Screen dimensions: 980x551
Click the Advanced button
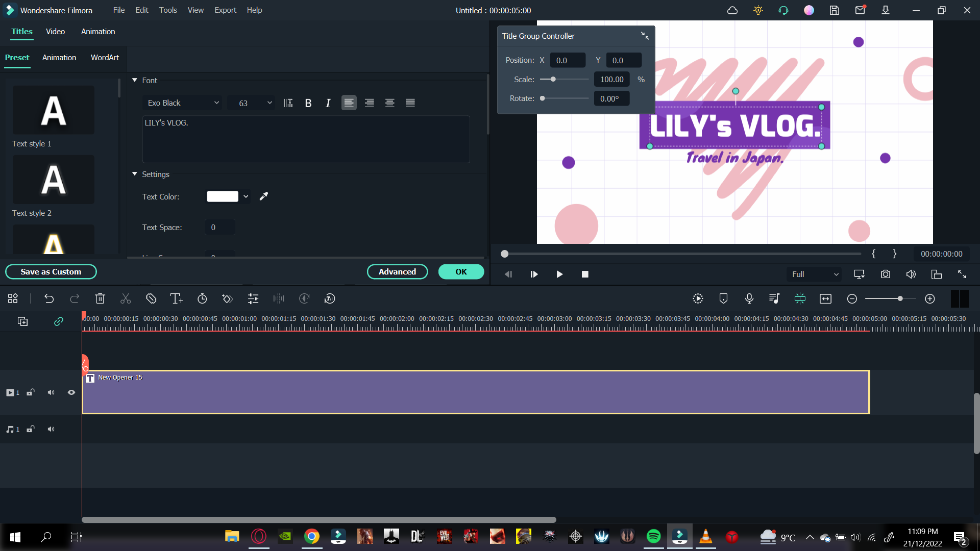click(x=397, y=271)
